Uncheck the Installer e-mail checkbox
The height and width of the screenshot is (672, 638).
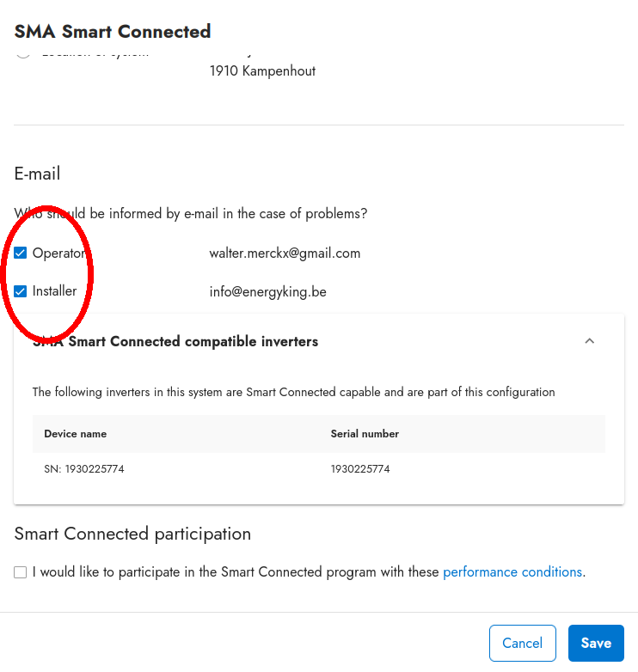[x=21, y=291]
